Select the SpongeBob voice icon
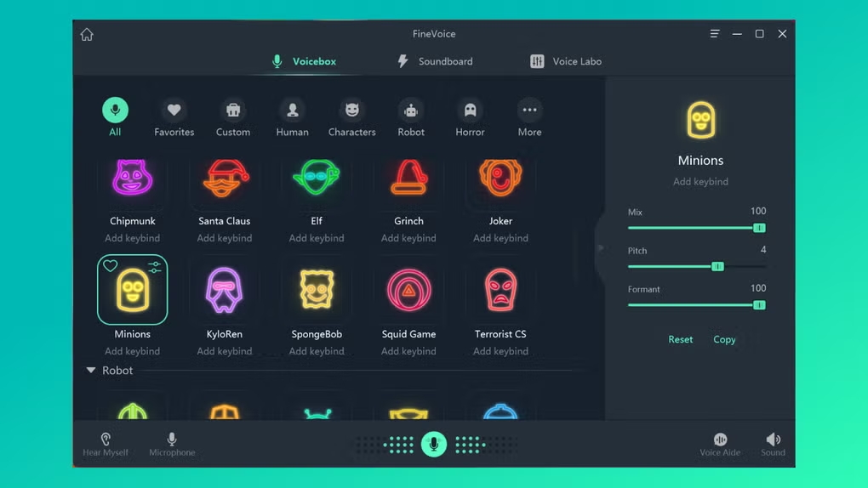 [317, 291]
